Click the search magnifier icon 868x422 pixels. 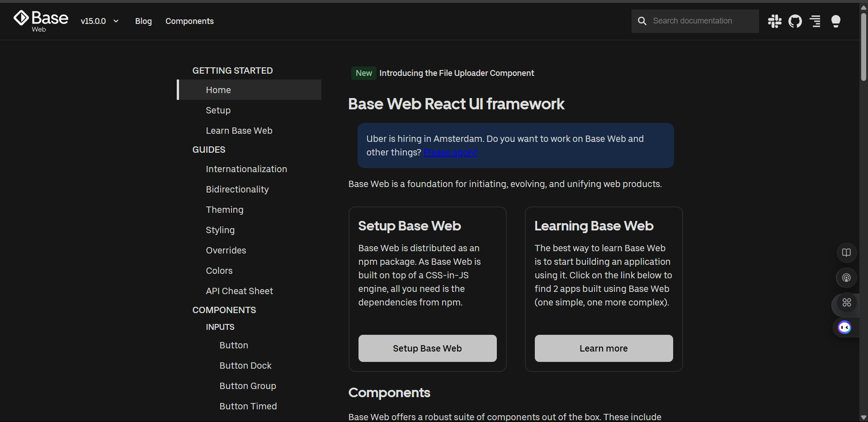(x=642, y=21)
